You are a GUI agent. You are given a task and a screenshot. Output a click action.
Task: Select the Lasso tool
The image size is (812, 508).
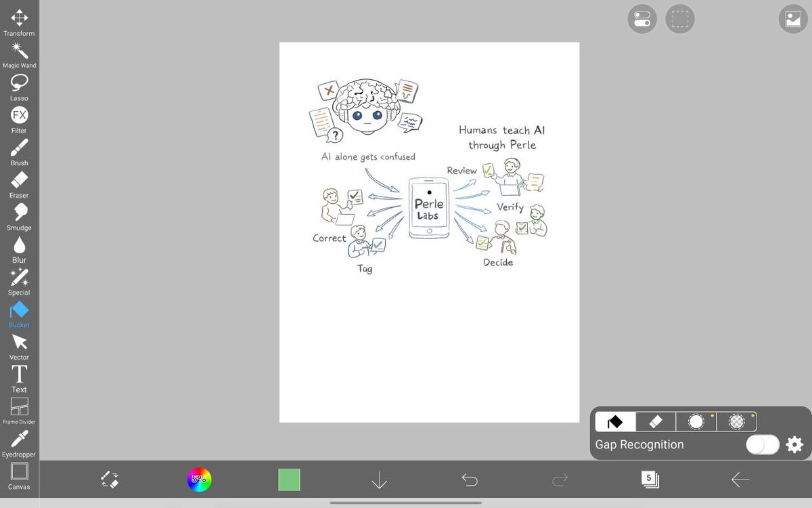click(x=19, y=87)
